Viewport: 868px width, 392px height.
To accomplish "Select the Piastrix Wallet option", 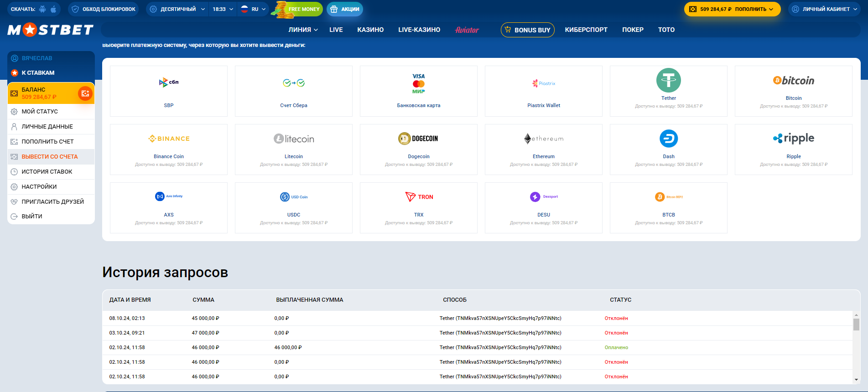I will pos(544,91).
